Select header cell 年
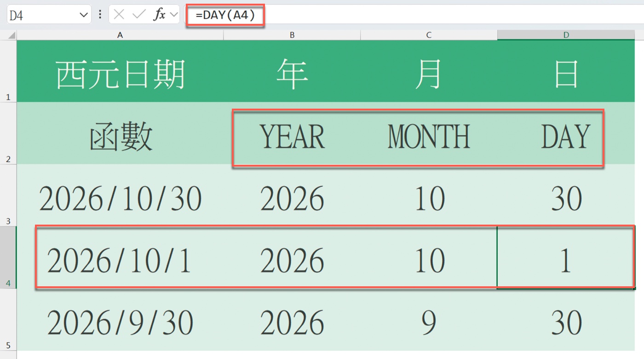Screen dimensions: 644x359 (292, 71)
